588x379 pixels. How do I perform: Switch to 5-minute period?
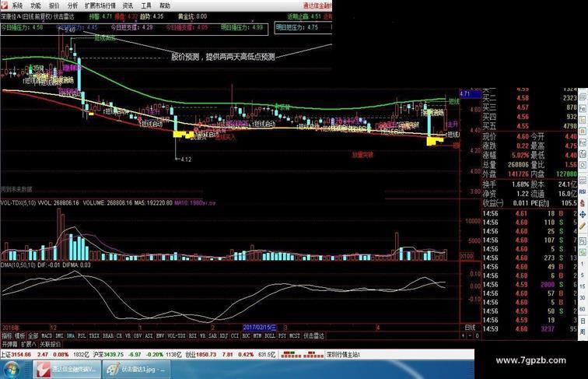point(583,275)
